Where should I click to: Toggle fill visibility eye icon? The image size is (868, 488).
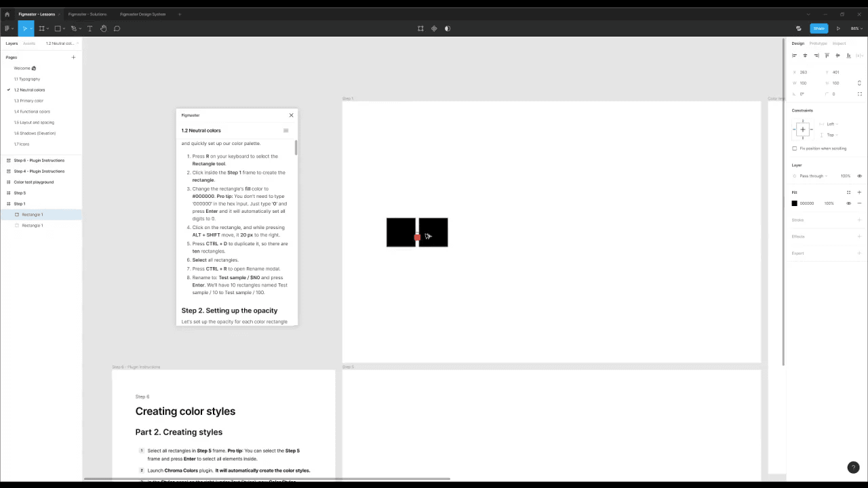[x=848, y=203]
